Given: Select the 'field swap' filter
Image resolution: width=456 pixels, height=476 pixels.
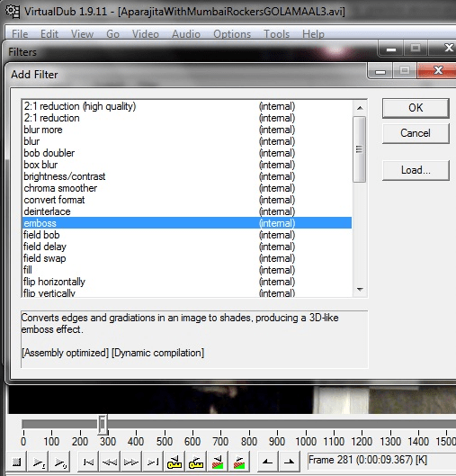Looking at the screenshot, I should [187, 258].
